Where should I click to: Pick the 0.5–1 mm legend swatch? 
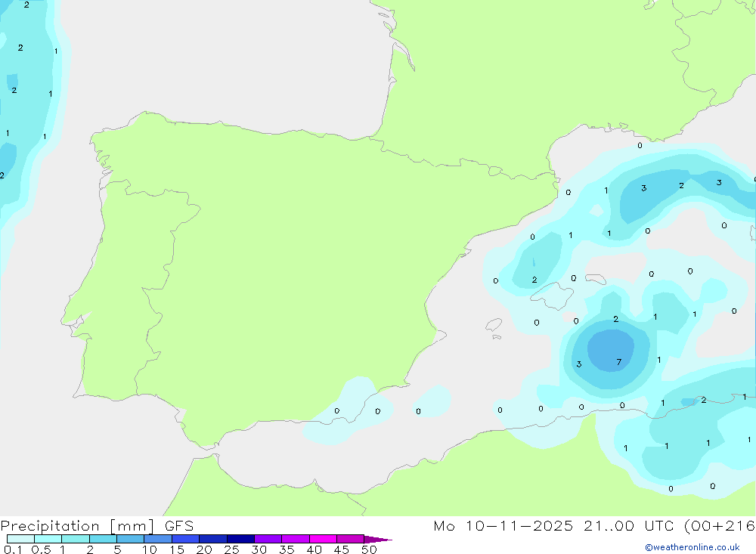(48, 539)
